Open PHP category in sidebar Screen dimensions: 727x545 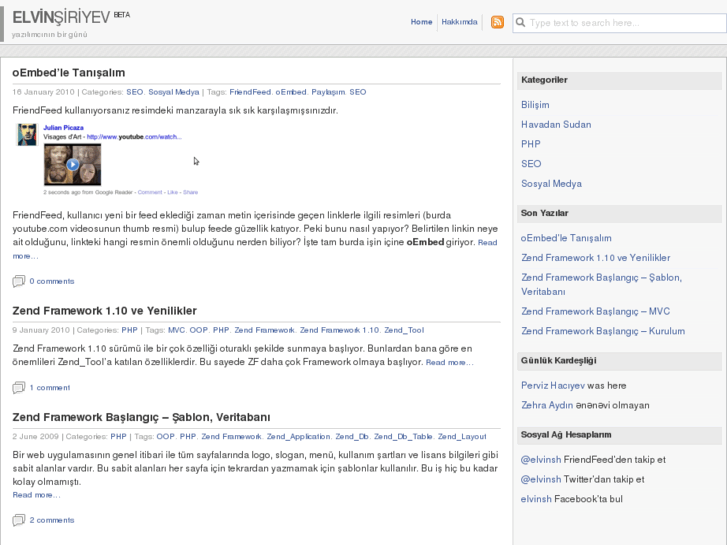coord(530,144)
